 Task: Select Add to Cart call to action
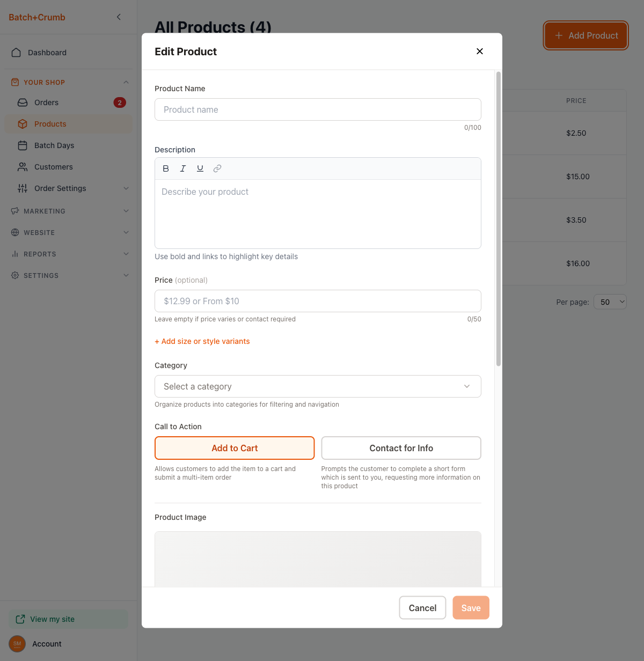[x=235, y=448]
